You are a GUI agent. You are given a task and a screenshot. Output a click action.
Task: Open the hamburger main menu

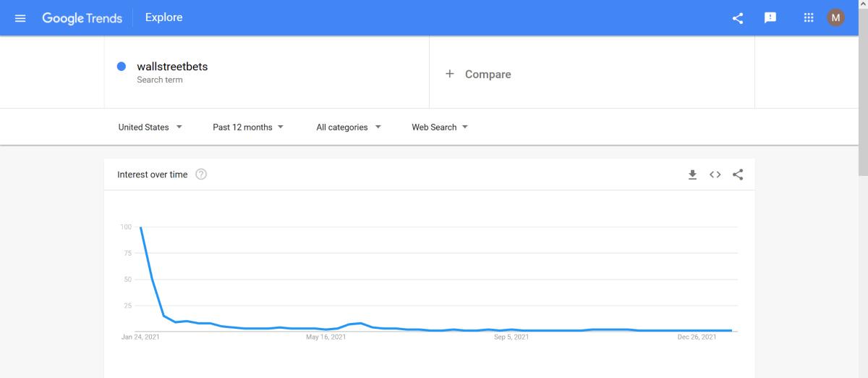[20, 18]
